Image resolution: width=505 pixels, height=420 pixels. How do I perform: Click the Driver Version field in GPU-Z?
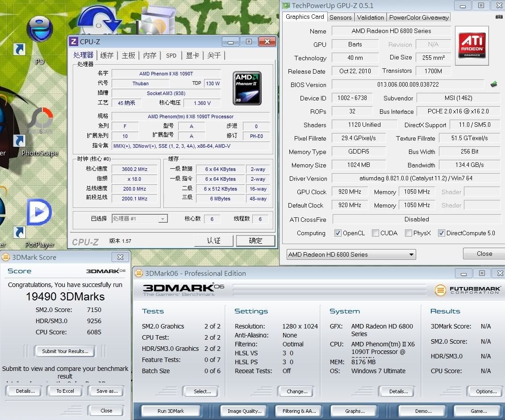(x=416, y=178)
